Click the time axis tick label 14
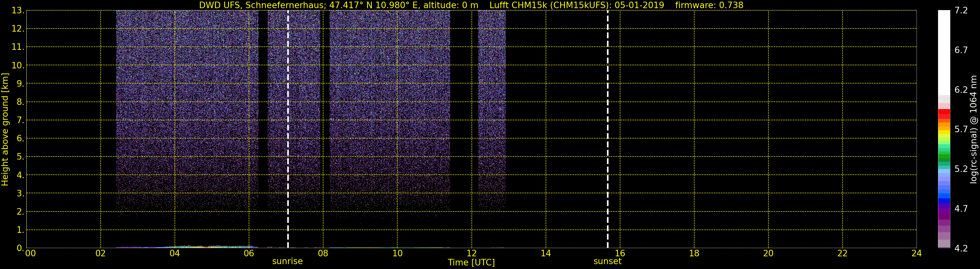Image resolution: width=980 pixels, height=269 pixels. coord(545,253)
